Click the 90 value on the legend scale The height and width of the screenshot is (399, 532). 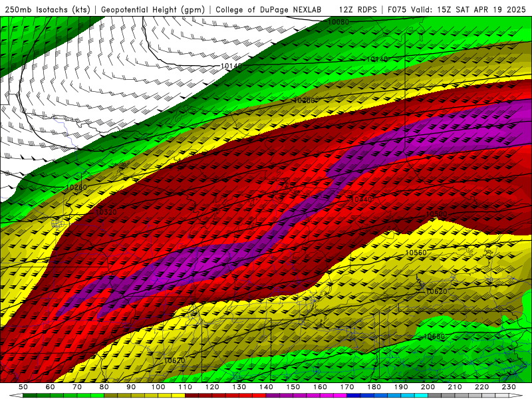[131, 387]
